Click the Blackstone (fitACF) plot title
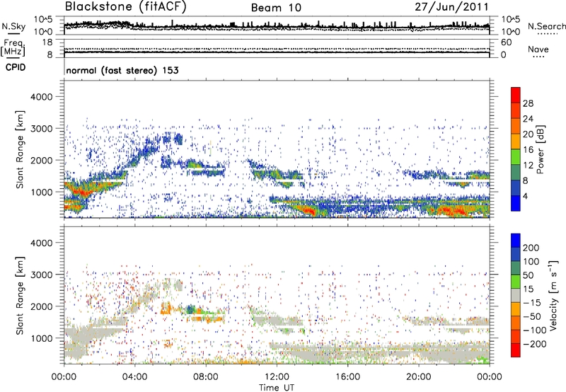 point(125,7)
